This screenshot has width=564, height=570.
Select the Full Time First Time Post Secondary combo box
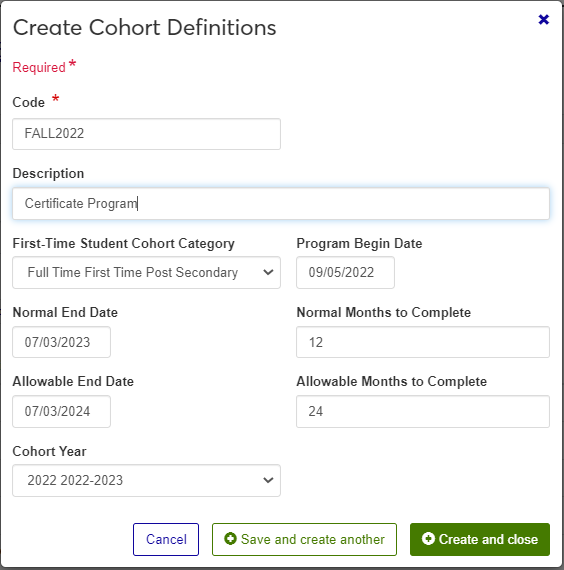pyautogui.click(x=146, y=273)
